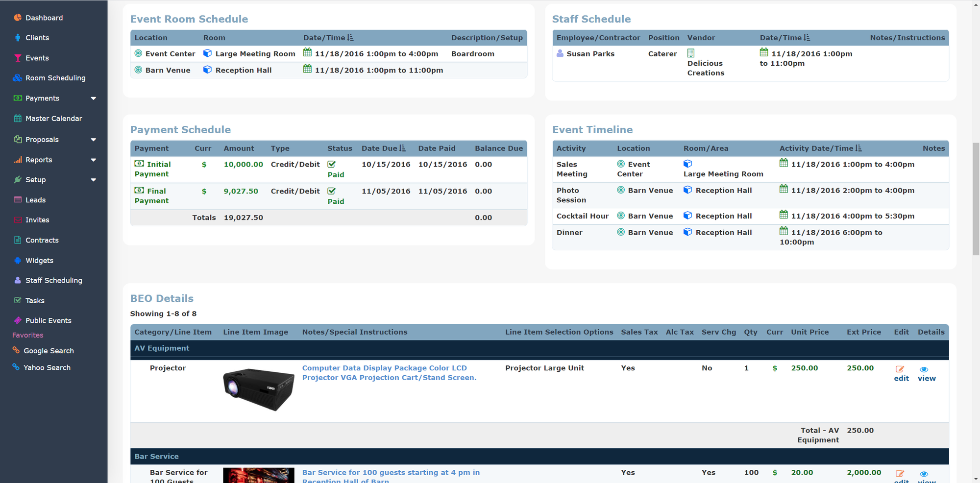Open the Google Search favorite link
980x483 pixels.
point(49,351)
